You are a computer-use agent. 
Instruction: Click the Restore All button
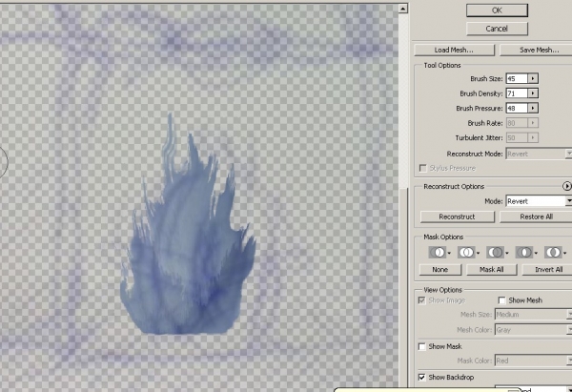(x=536, y=217)
